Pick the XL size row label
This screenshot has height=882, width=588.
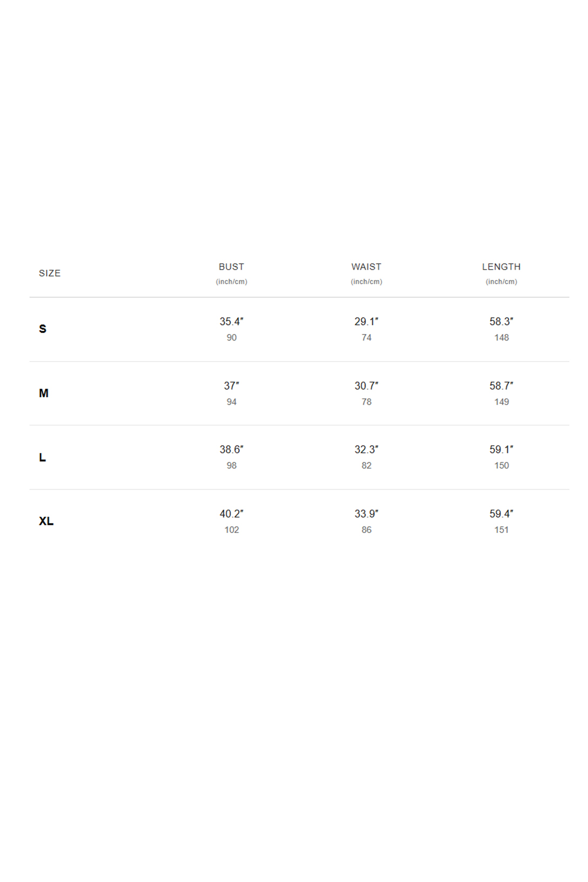click(x=46, y=521)
